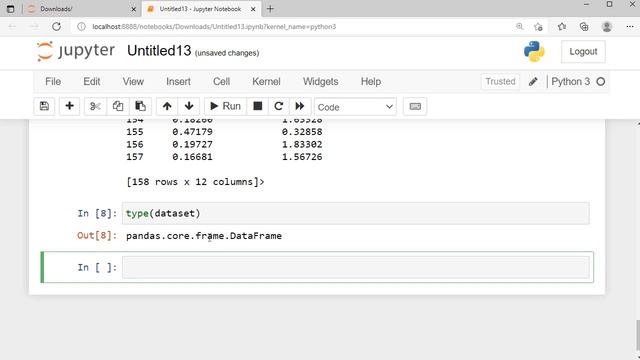
Task: Open the File menu
Action: coord(53,82)
